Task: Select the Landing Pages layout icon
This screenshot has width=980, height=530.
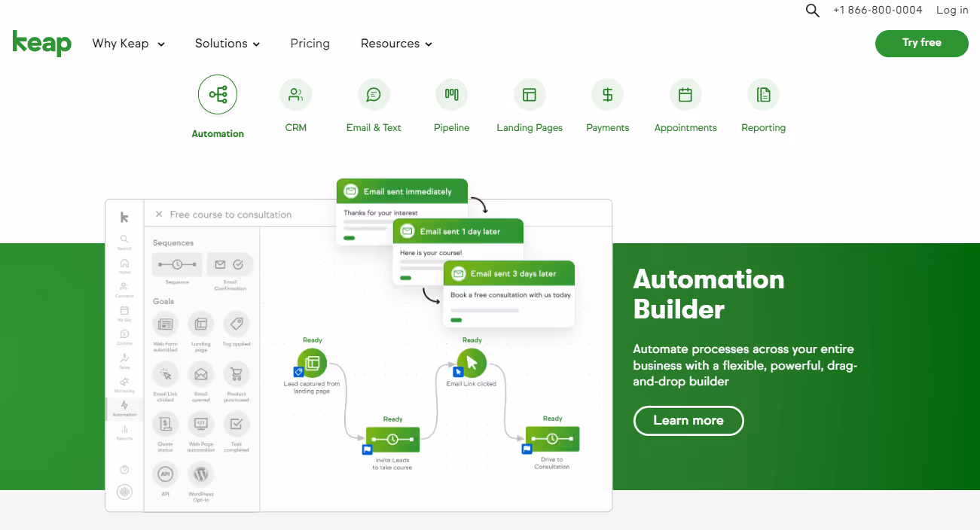Action: point(530,95)
